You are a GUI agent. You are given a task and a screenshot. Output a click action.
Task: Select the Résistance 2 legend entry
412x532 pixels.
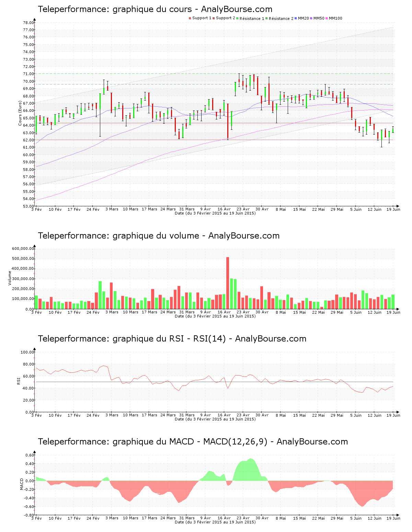(x=279, y=19)
